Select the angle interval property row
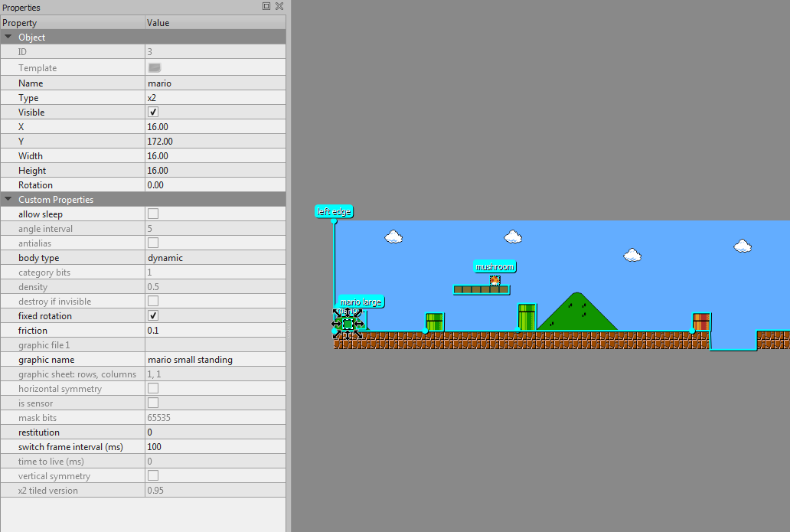The width and height of the screenshot is (790, 532). tap(143, 229)
